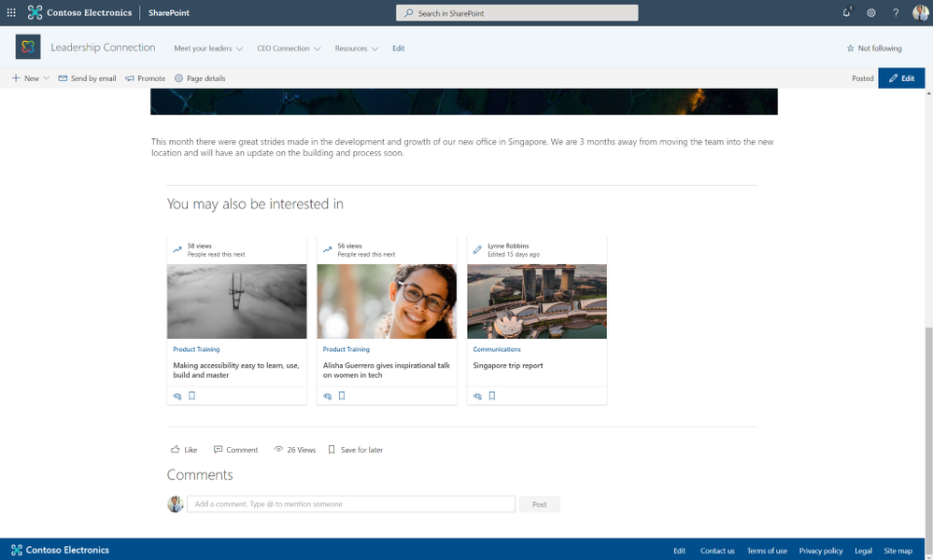Click the Privacy policy footer link

click(821, 551)
